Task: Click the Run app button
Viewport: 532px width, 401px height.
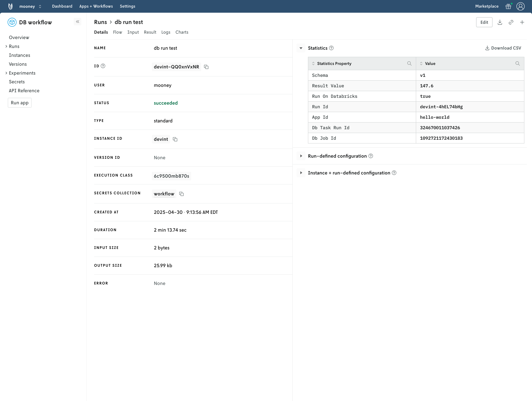Action: coord(20,103)
